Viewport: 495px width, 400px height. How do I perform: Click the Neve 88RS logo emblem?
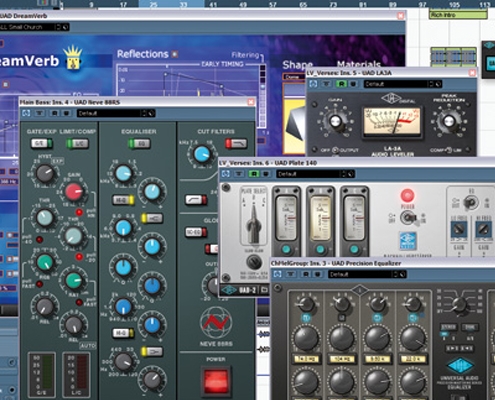click(x=216, y=323)
